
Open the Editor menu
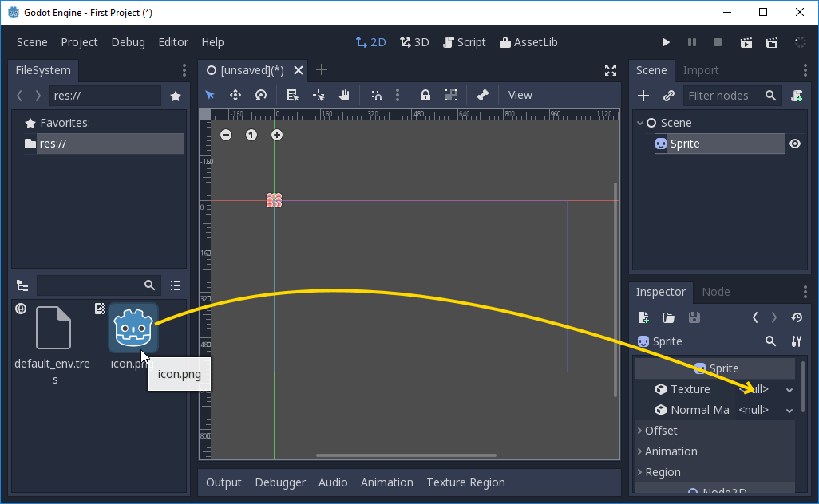click(x=173, y=42)
